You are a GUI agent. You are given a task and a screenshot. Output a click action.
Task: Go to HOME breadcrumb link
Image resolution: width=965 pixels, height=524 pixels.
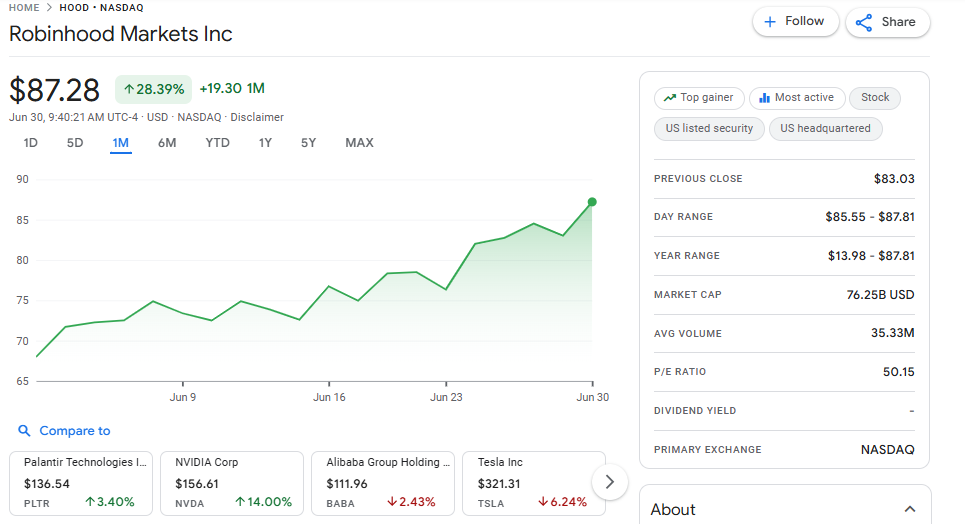(x=24, y=7)
